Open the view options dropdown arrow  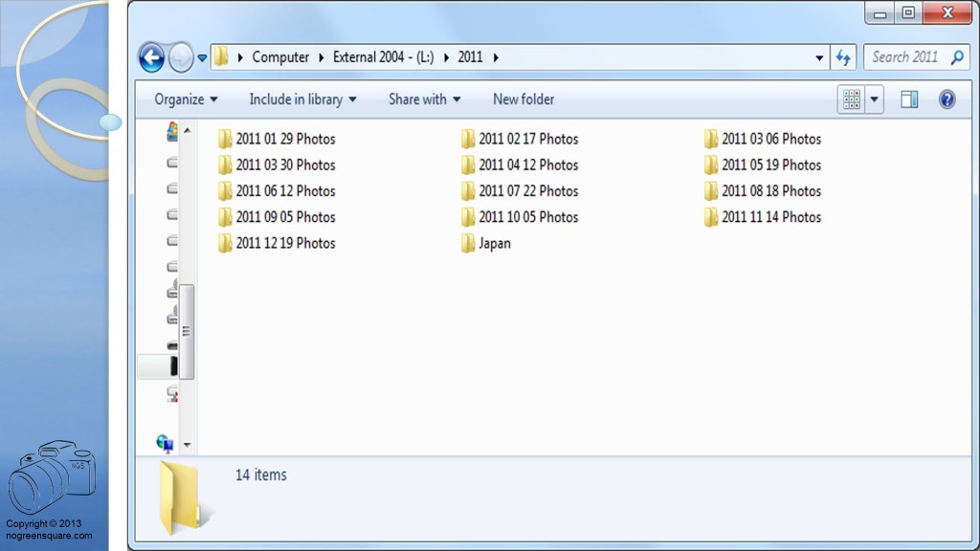click(875, 99)
